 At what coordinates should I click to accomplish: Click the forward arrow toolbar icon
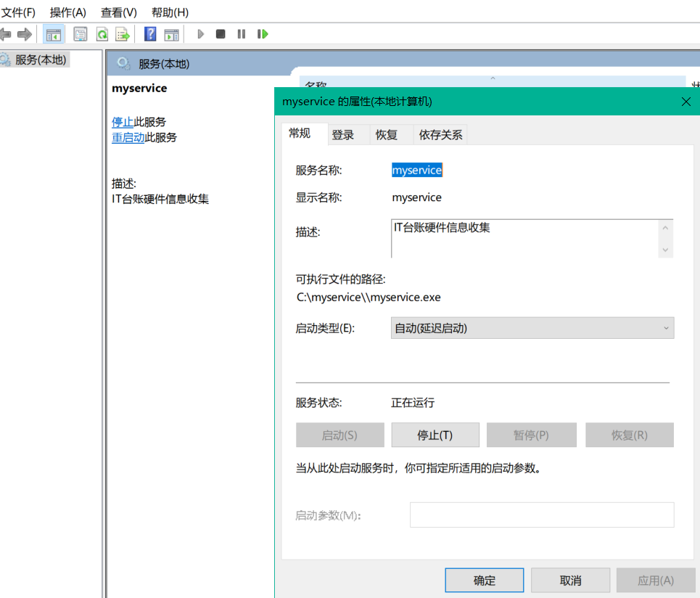25,34
